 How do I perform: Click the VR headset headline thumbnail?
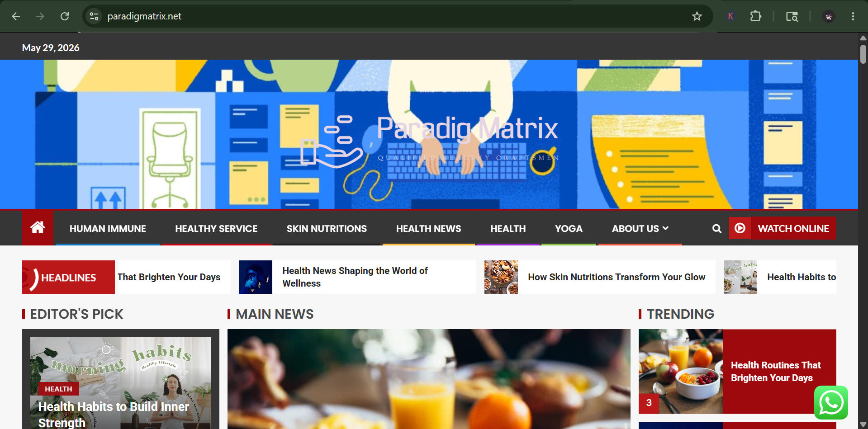click(256, 277)
